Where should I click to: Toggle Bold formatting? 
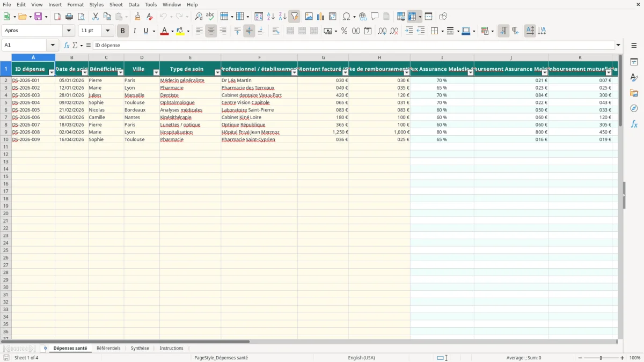122,31
